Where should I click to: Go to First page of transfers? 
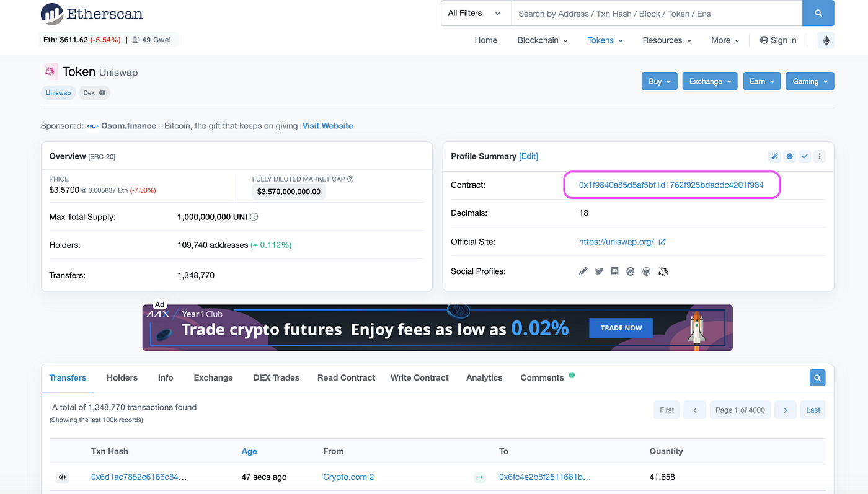(667, 410)
